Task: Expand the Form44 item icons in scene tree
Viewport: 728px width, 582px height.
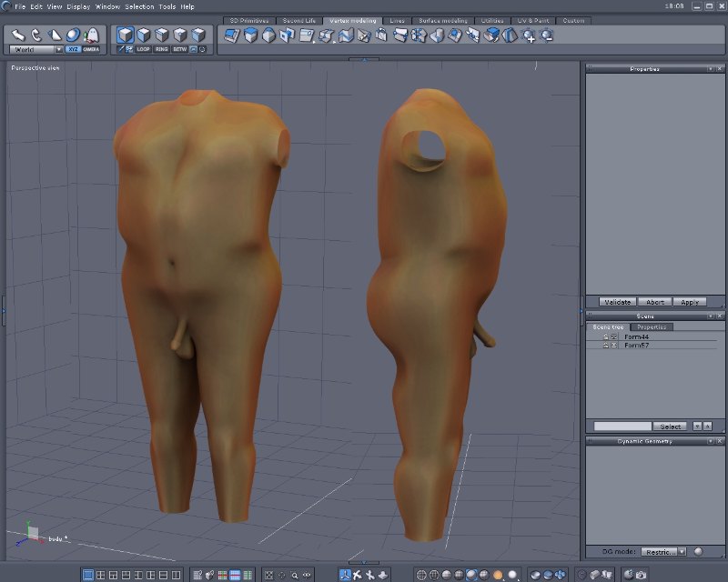Action: (609, 336)
